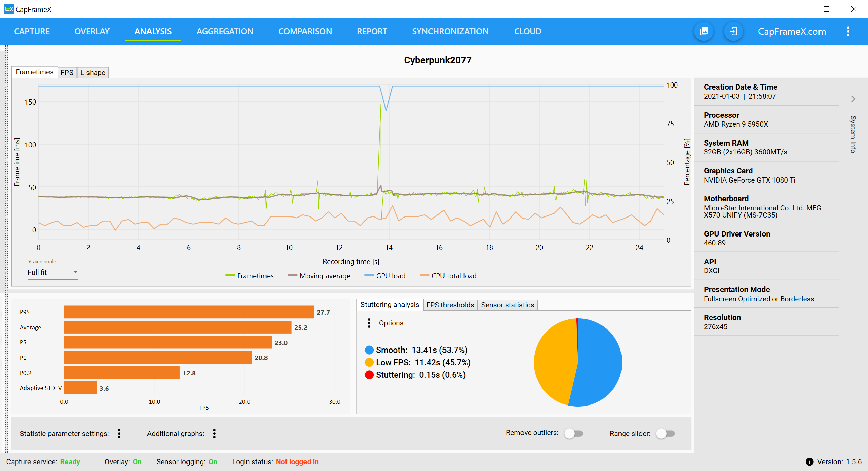Select the L-shape graph tab
868x471 pixels.
(93, 72)
